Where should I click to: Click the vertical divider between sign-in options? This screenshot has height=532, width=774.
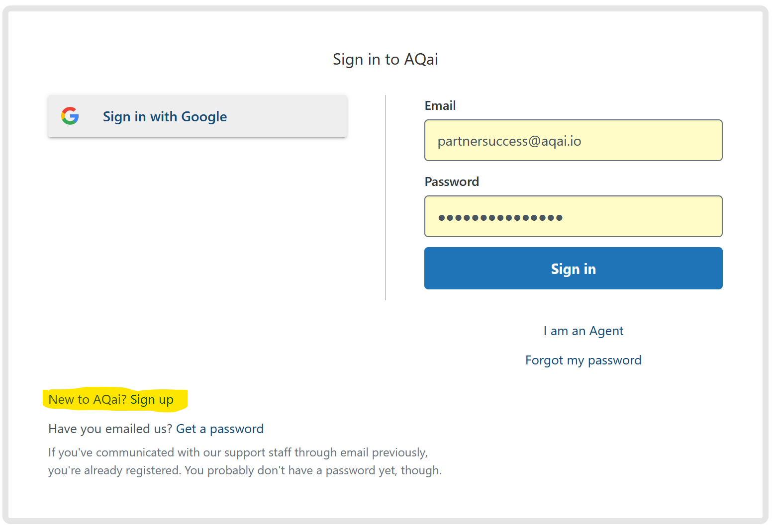(386, 197)
